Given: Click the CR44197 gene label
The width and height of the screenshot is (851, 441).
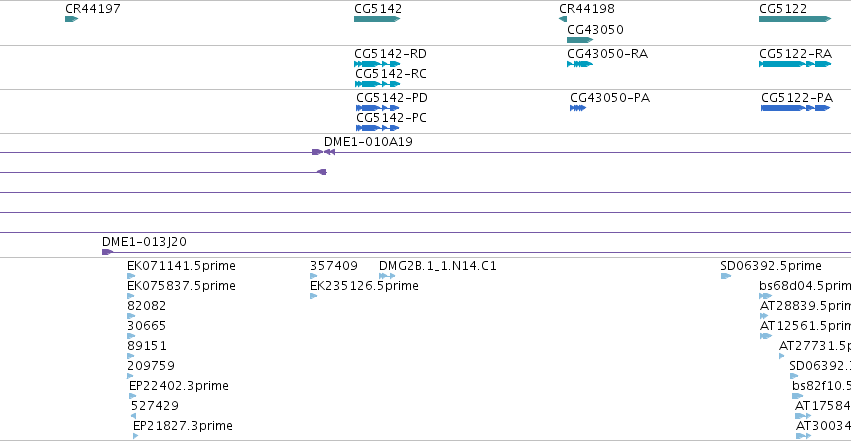Looking at the screenshot, I should (x=93, y=9).
